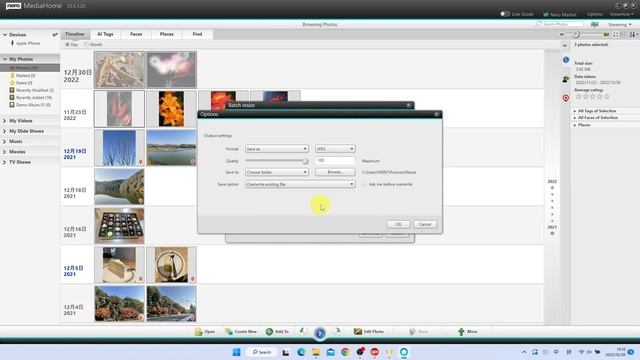Switch to the Find tab
Image resolution: width=640 pixels, height=360 pixels.
coord(197,34)
